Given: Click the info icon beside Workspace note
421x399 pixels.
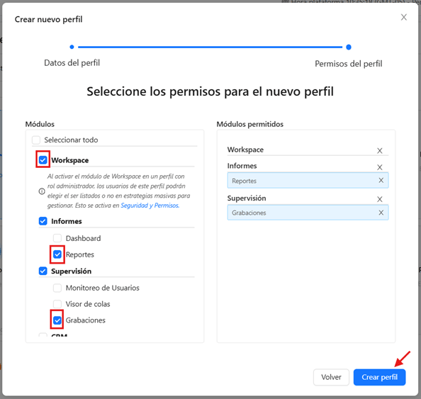Looking at the screenshot, I should (x=42, y=191).
